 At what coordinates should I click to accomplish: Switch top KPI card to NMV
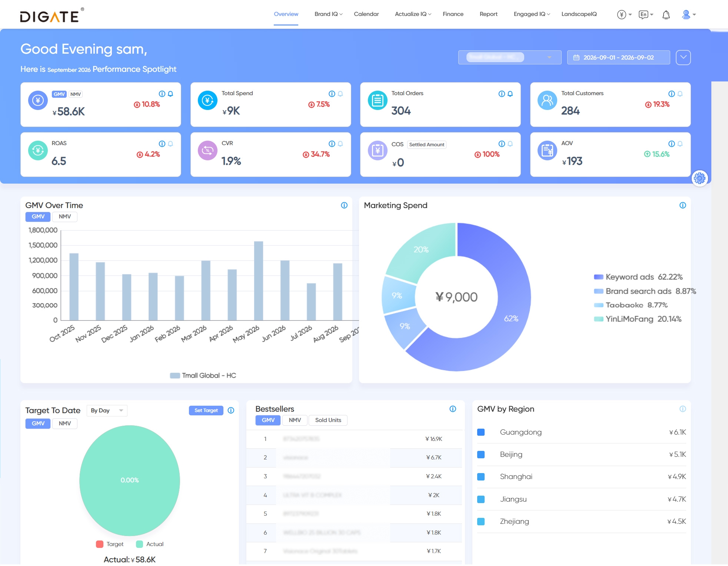76,94
